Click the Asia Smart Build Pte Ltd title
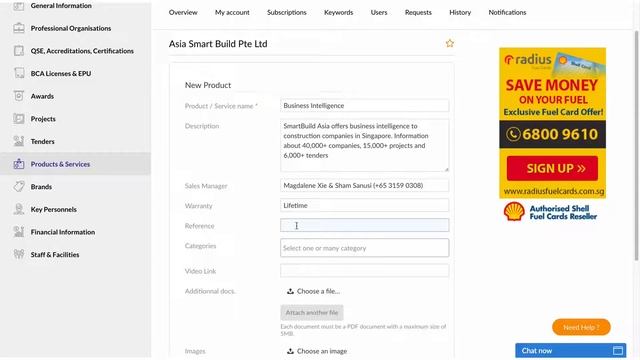The height and width of the screenshot is (360, 640). tap(218, 44)
